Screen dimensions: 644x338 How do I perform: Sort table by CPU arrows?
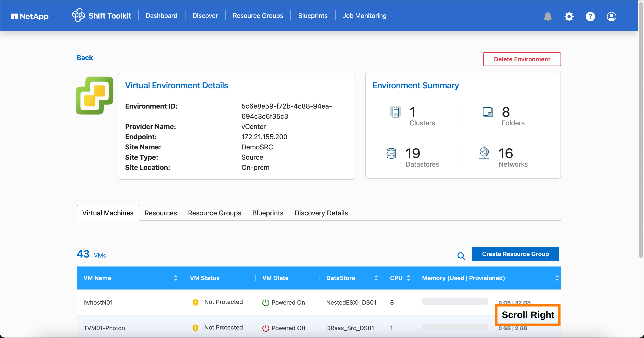(x=408, y=278)
